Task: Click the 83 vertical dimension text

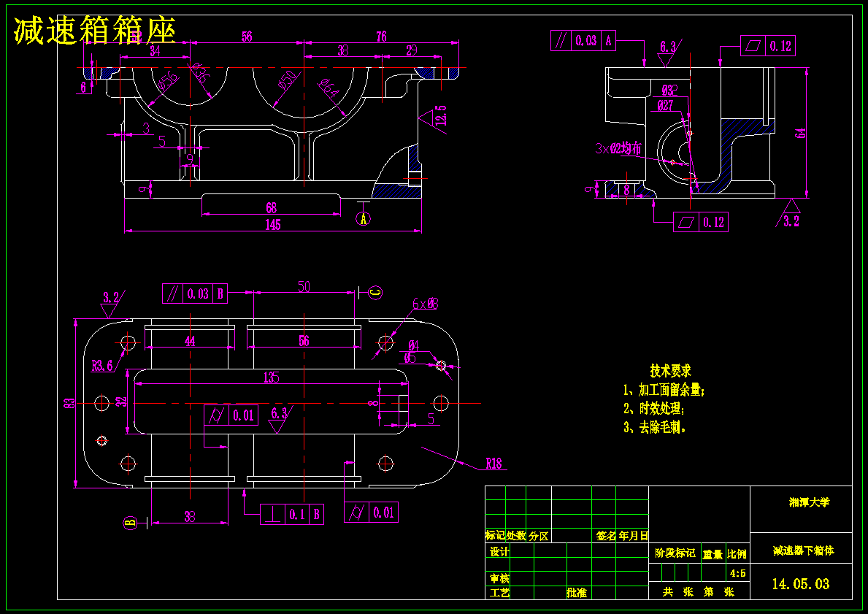Action: pyautogui.click(x=69, y=403)
